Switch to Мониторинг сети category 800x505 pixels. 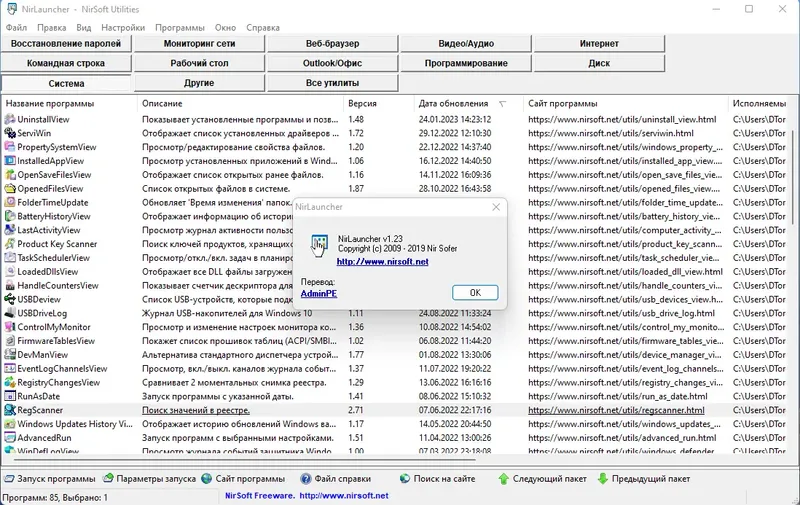[x=199, y=43]
